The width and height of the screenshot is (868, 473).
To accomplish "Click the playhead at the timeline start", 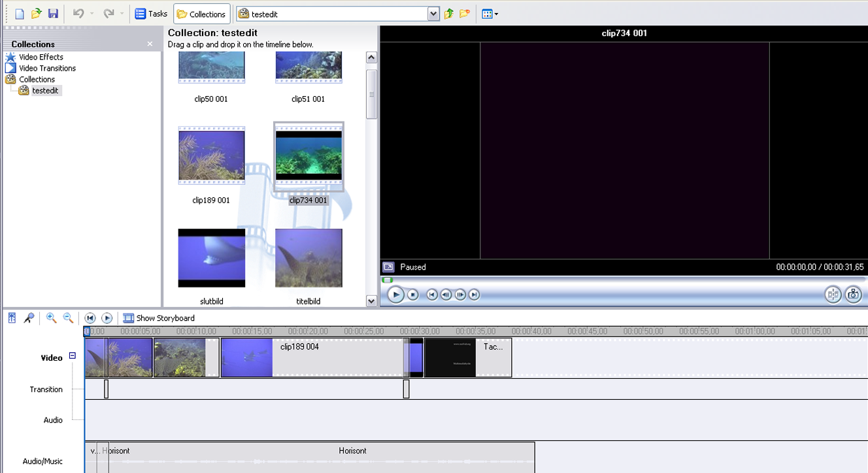I will pyautogui.click(x=87, y=331).
